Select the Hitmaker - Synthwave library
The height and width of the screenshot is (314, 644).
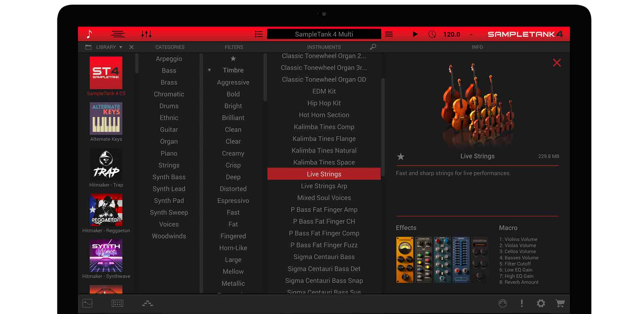pos(106,259)
